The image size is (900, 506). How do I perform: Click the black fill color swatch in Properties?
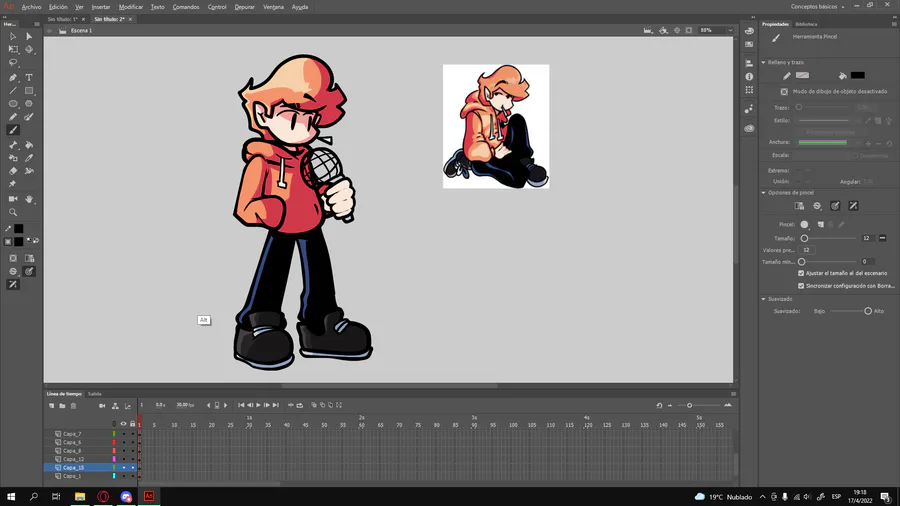pos(858,75)
